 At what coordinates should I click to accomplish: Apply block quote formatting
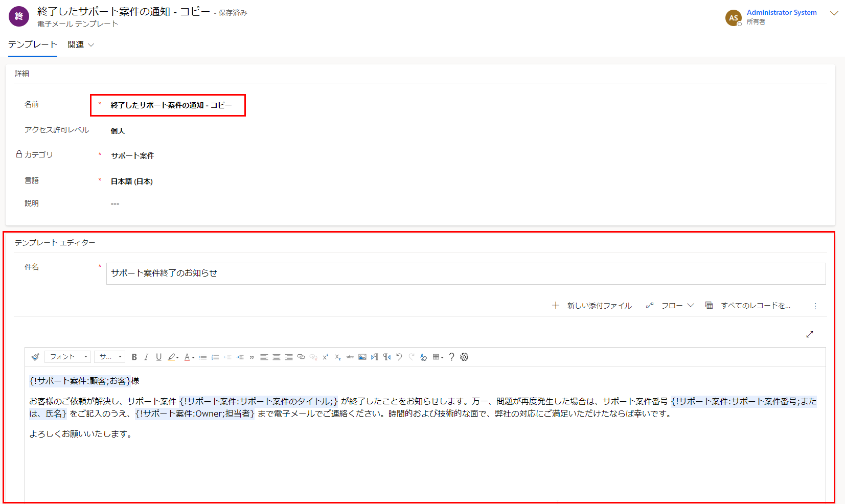click(252, 357)
